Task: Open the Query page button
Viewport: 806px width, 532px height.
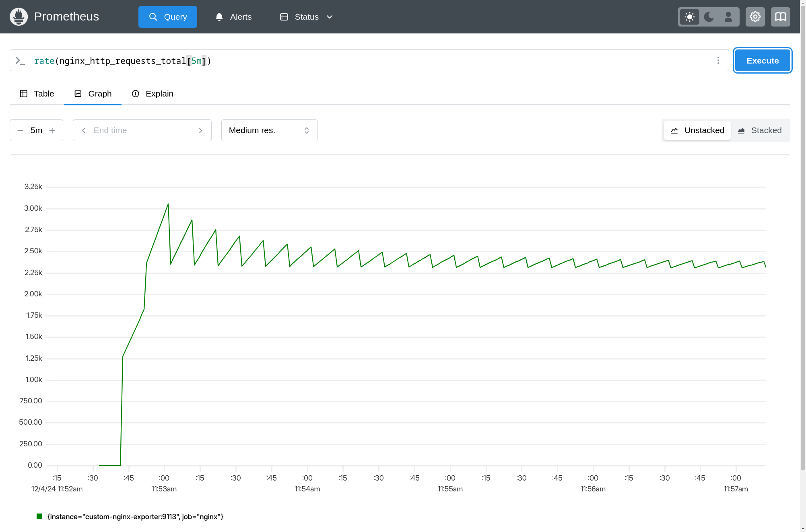Action: pyautogui.click(x=168, y=17)
